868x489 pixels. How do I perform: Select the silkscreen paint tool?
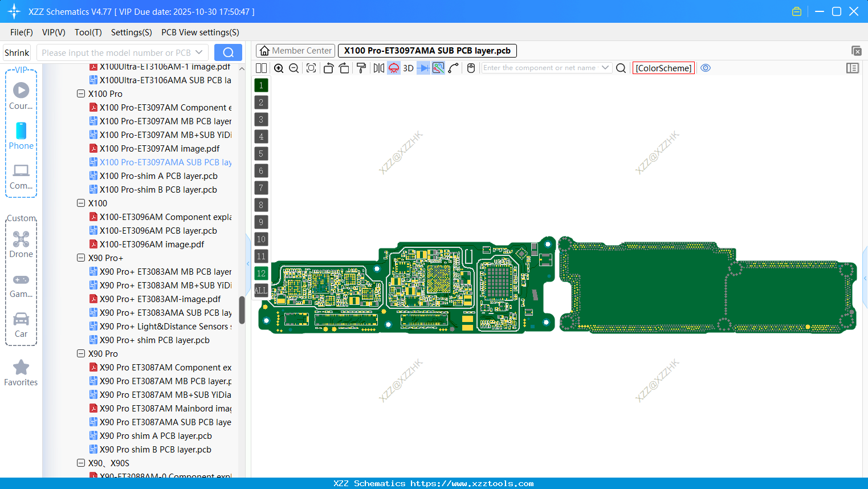[361, 68]
